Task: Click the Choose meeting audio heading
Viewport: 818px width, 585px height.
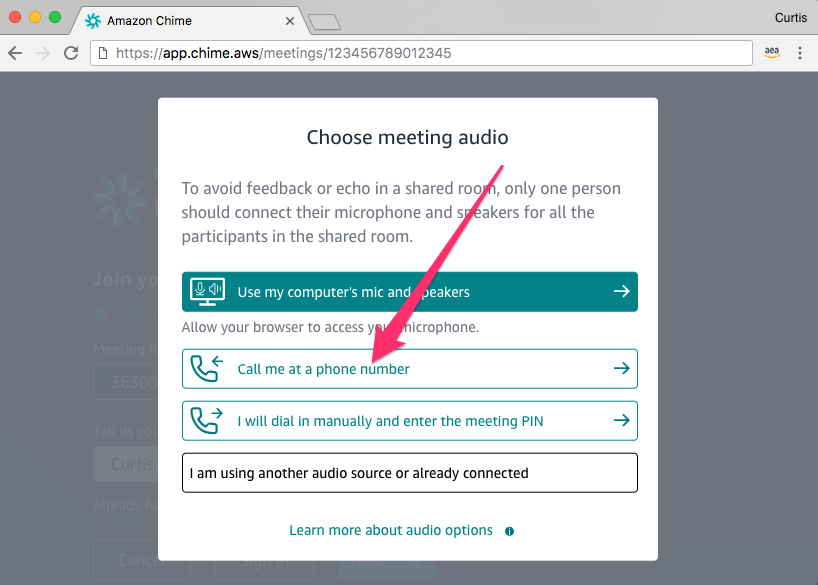Action: pos(407,137)
